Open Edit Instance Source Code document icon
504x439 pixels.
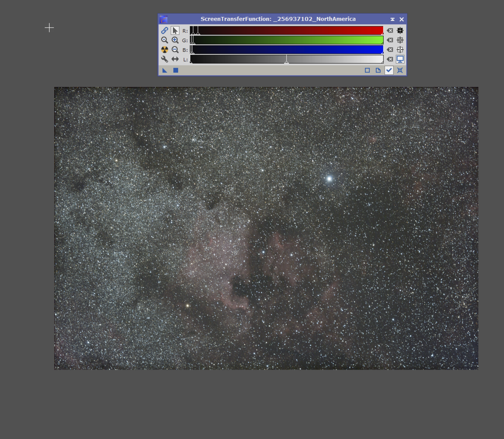click(378, 70)
